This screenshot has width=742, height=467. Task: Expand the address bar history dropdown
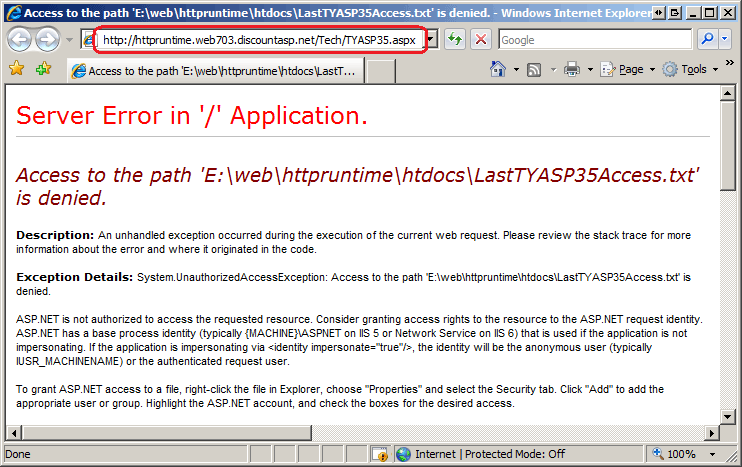[x=432, y=40]
